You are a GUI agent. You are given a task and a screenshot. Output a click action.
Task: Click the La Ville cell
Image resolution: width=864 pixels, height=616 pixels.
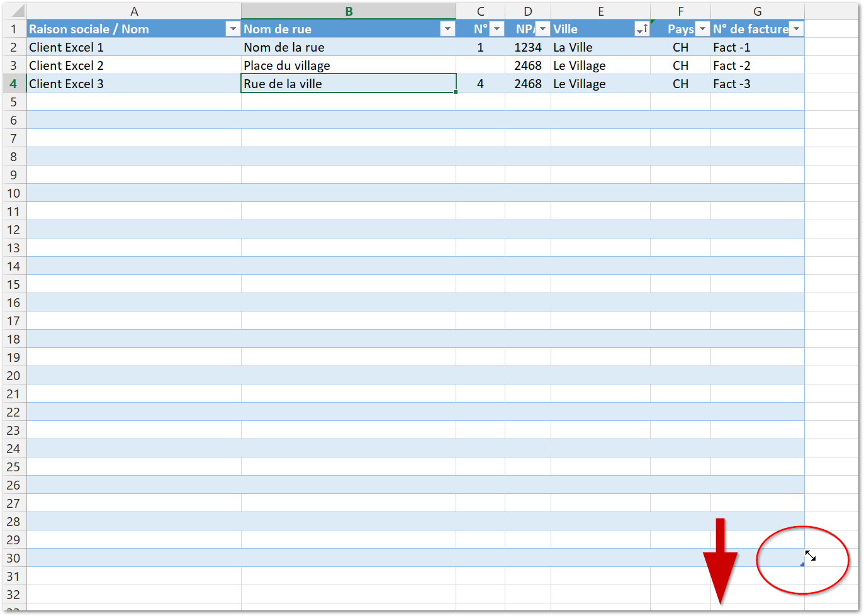(x=573, y=47)
